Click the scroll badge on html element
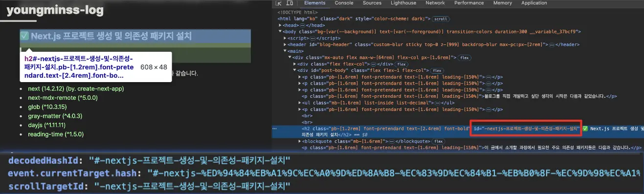 441,19
